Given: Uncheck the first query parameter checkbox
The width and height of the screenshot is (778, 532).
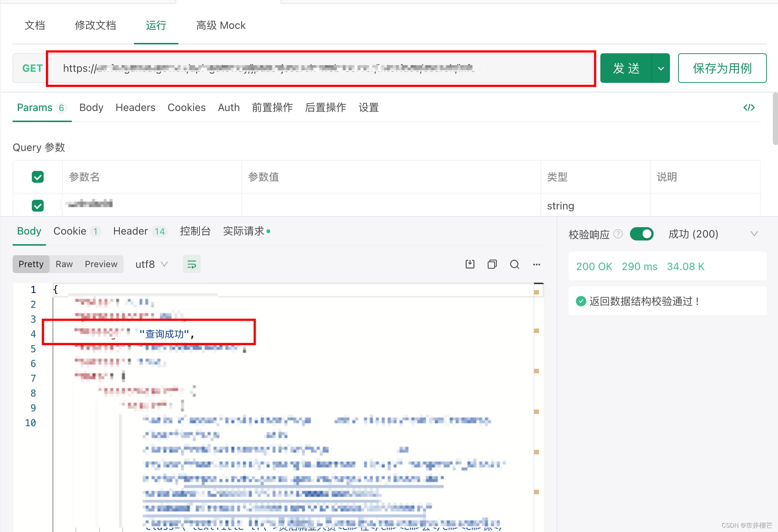Looking at the screenshot, I should click(38, 205).
